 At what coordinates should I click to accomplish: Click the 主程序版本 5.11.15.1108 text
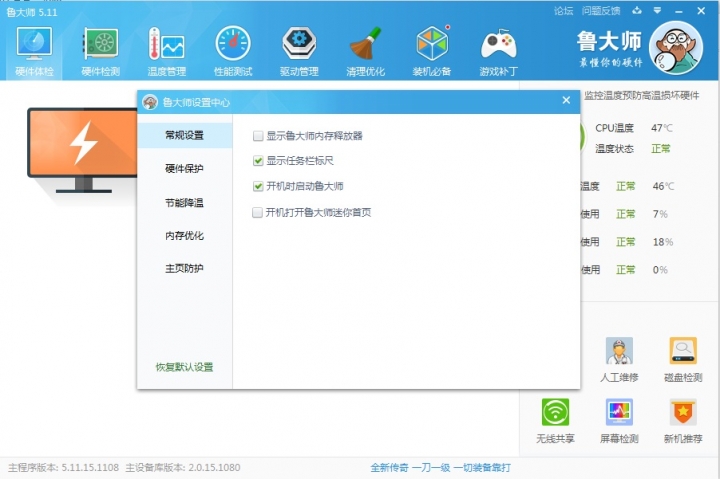(63, 468)
